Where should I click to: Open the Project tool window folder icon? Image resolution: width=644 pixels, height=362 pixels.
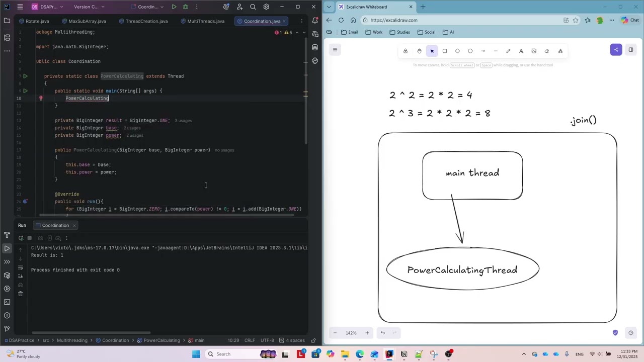7,21
